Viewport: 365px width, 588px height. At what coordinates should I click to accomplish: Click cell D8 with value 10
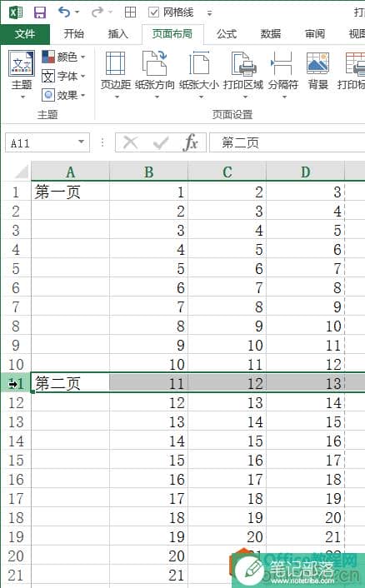click(305, 326)
